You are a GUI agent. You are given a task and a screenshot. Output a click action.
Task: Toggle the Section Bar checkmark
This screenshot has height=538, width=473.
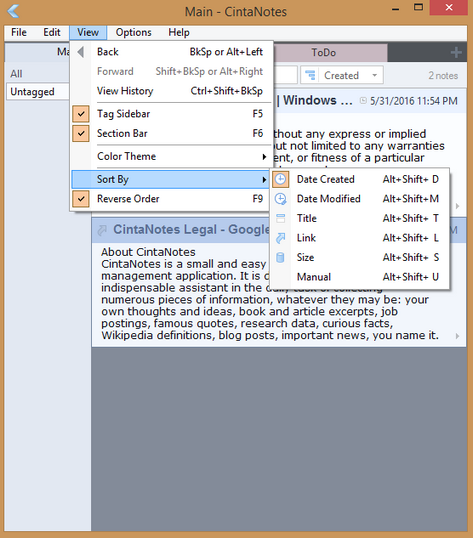81,133
